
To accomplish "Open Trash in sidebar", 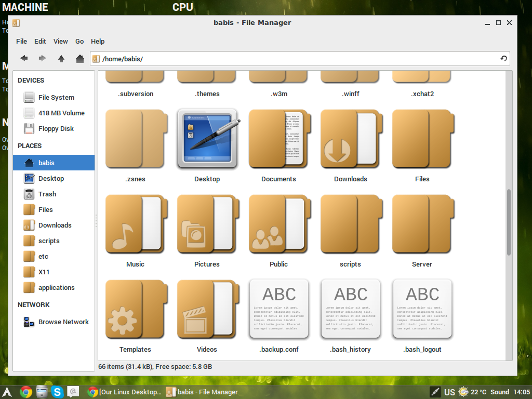I will coord(54,194).
